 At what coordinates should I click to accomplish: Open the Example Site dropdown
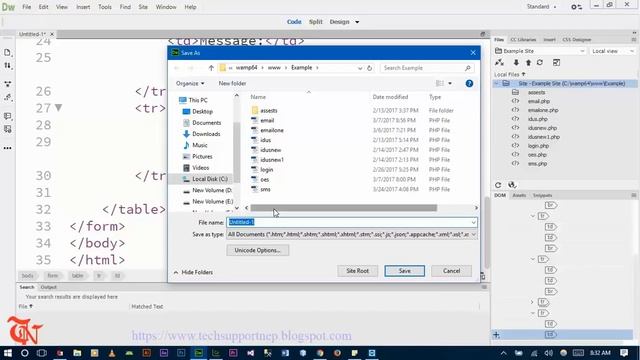click(540, 51)
